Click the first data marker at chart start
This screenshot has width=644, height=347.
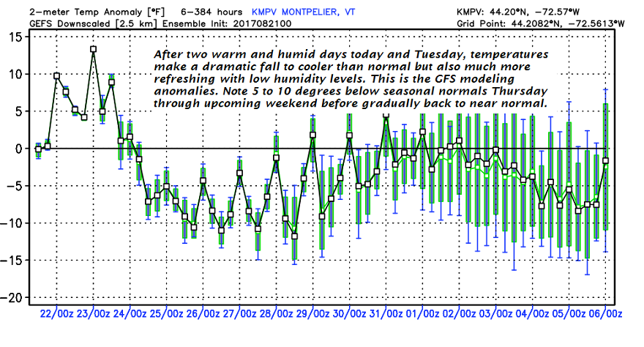pyautogui.click(x=39, y=149)
